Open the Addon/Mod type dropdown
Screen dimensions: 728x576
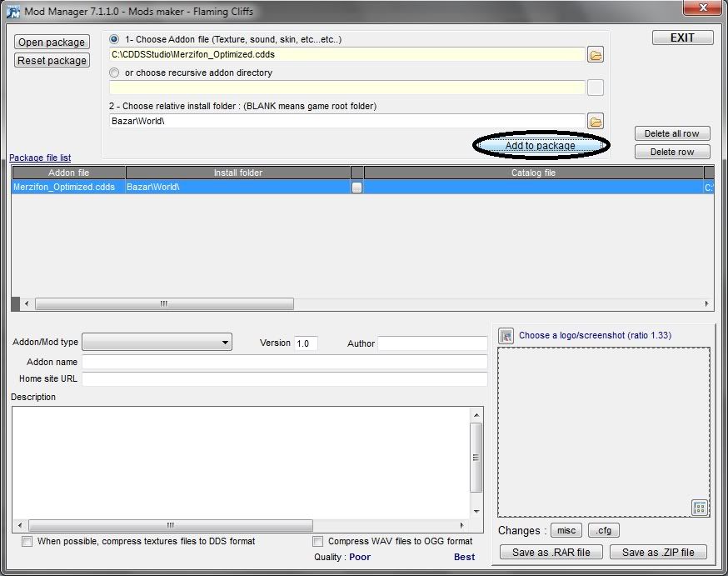tap(157, 343)
